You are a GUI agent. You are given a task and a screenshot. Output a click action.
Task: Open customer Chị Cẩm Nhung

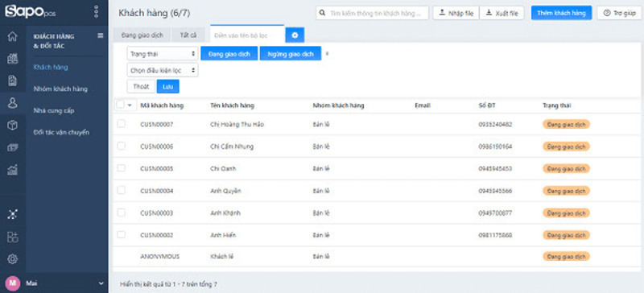(232, 146)
